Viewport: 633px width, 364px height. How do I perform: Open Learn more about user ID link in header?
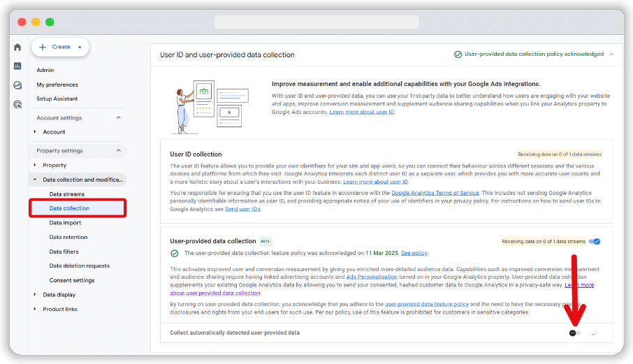(362, 112)
